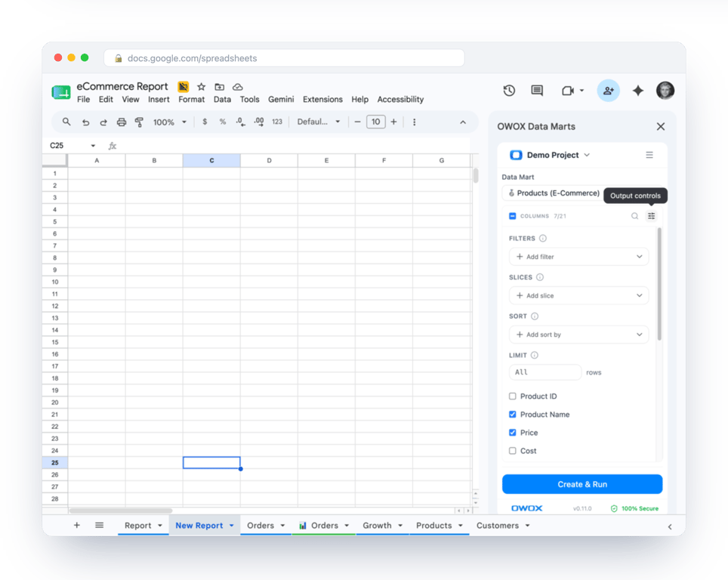Image resolution: width=728 pixels, height=580 pixels.
Task: Open the comments icon
Action: coord(537,91)
